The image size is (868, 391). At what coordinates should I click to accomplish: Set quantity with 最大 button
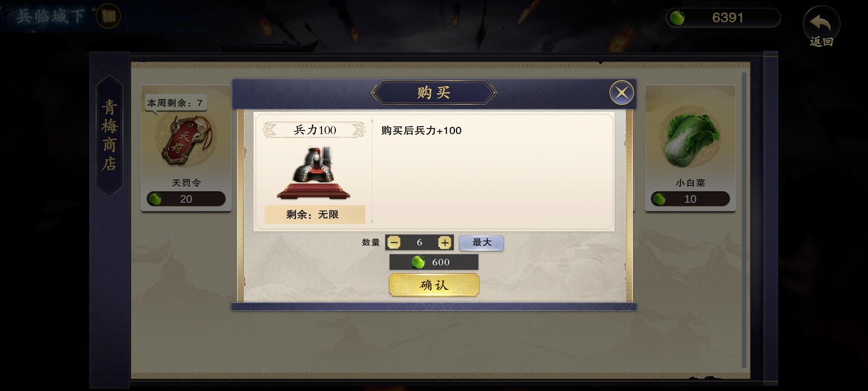(481, 243)
